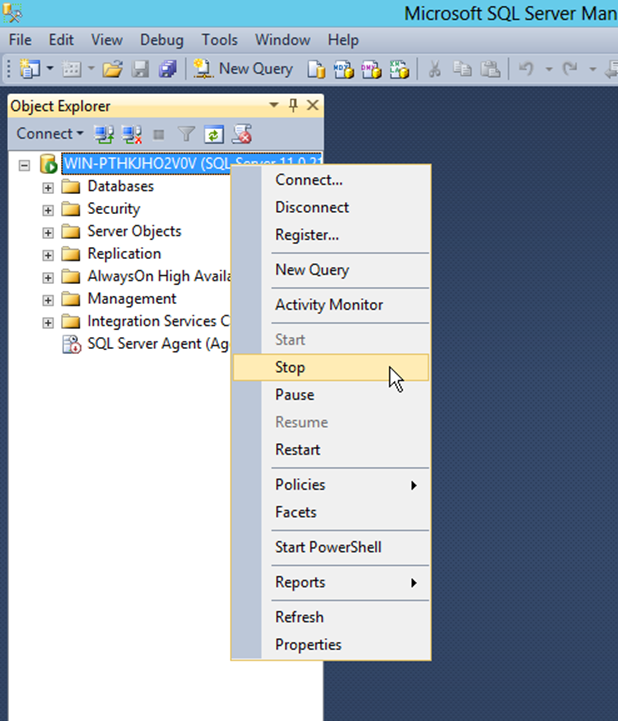Click the Database Engine Query icon

[x=316, y=69]
